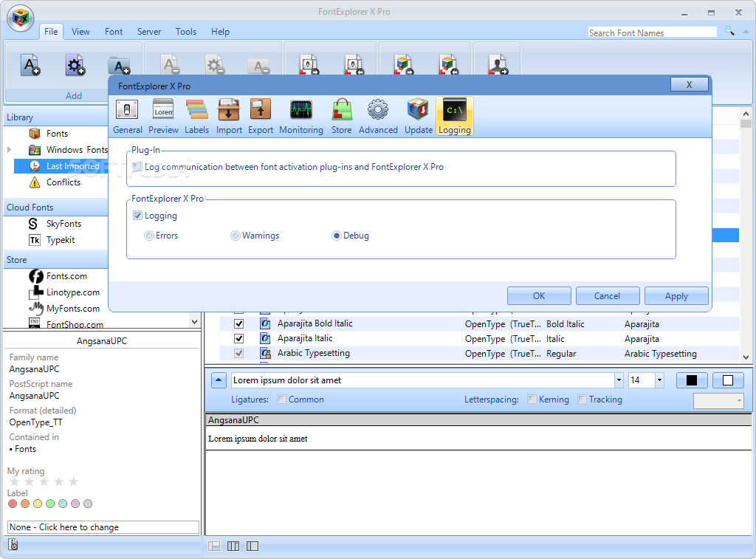756x559 pixels.
Task: Select the Debug logging level
Action: pyautogui.click(x=337, y=236)
